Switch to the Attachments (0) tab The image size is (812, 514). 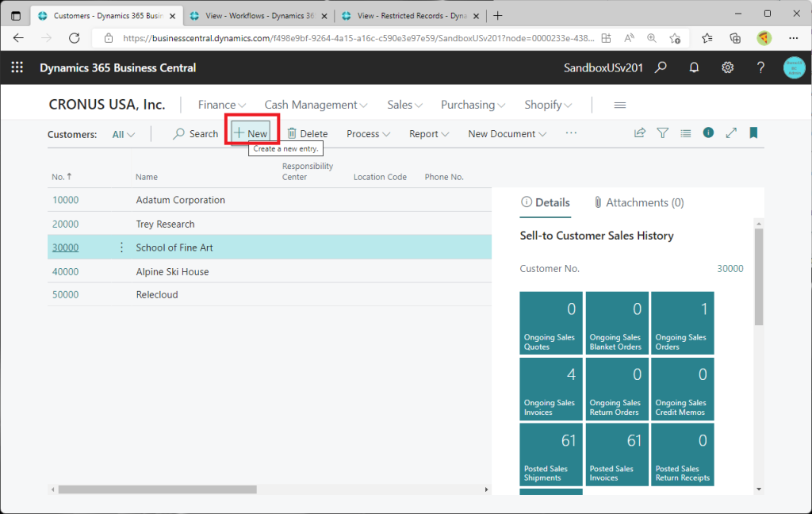click(638, 202)
